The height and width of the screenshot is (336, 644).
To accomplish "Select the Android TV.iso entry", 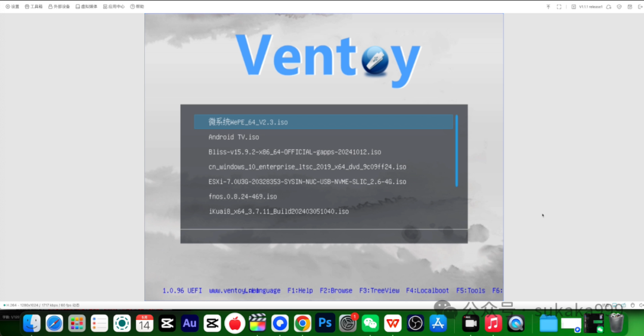I will [234, 137].
